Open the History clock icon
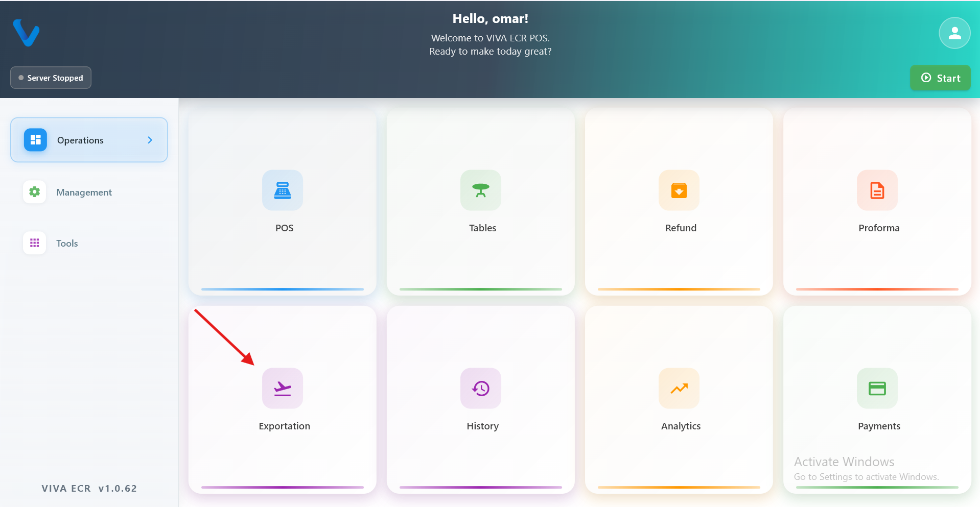The width and height of the screenshot is (980, 507). (x=481, y=388)
